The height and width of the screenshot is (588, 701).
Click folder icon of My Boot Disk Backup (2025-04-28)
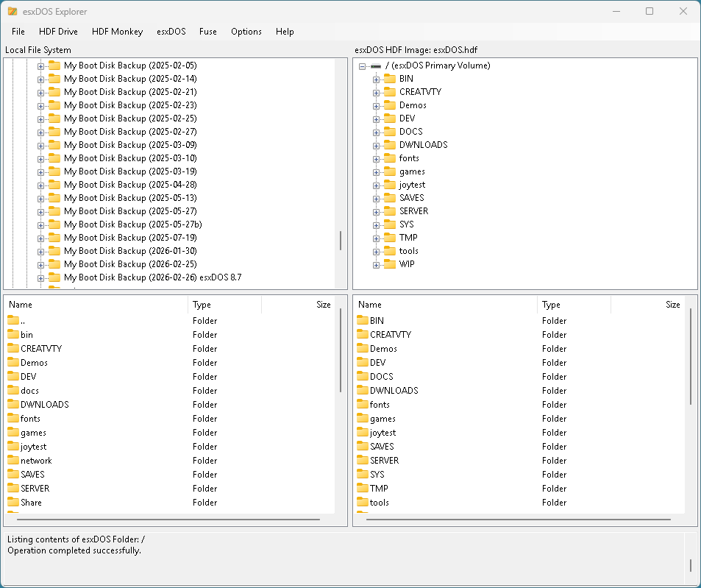54,185
